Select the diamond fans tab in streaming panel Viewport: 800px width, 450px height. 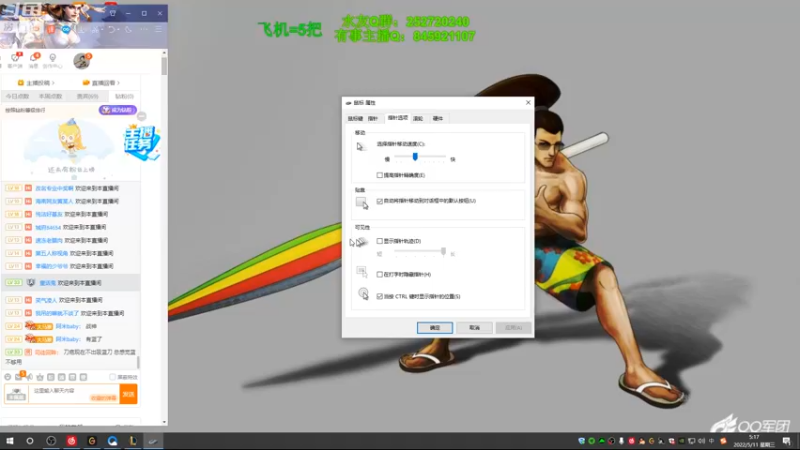coord(124,96)
